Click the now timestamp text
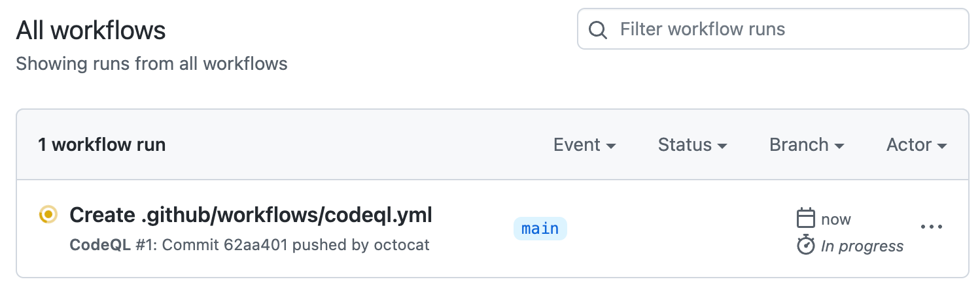980x290 pixels. coord(836,219)
